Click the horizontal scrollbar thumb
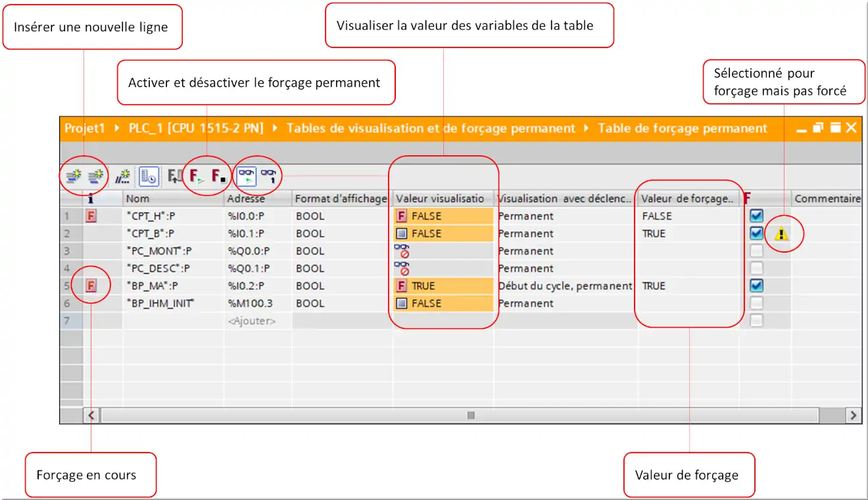The height and width of the screenshot is (500, 868). click(x=470, y=415)
